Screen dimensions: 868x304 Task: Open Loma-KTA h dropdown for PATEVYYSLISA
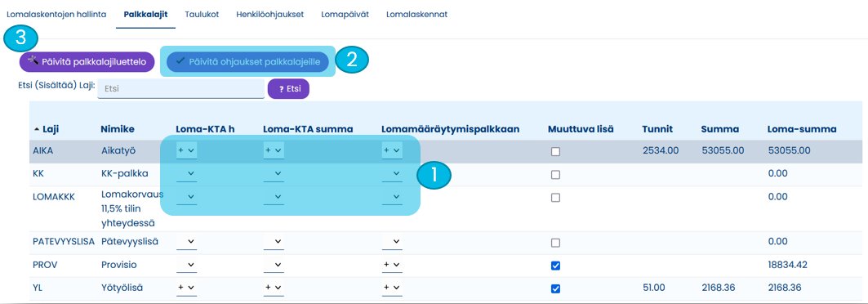(x=186, y=242)
